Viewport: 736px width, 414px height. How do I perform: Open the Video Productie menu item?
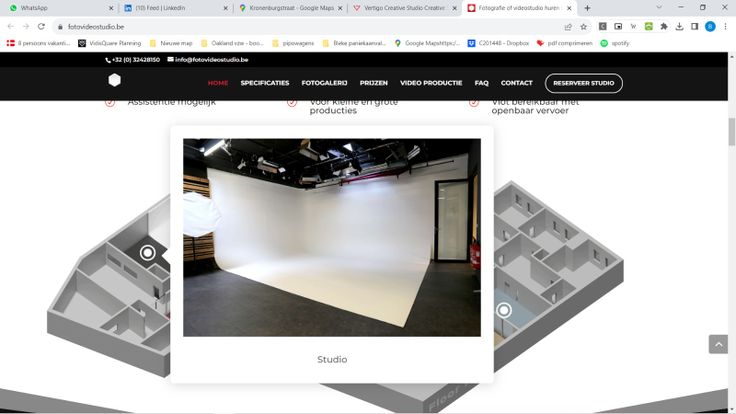[x=431, y=83]
